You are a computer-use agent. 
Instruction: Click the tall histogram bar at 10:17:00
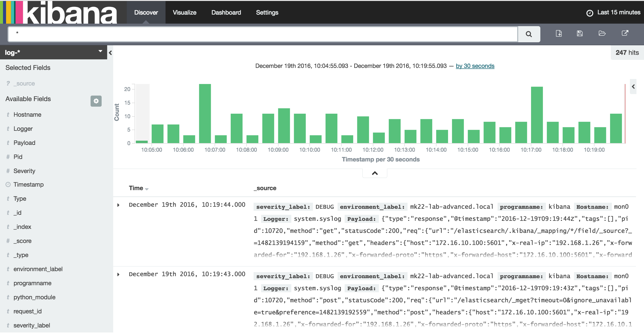(537, 115)
